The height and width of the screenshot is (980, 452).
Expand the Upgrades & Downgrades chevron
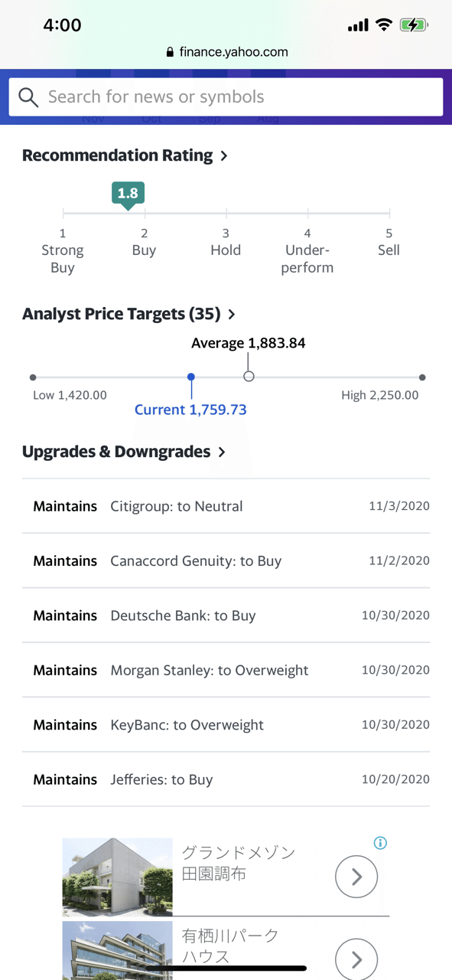point(222,452)
